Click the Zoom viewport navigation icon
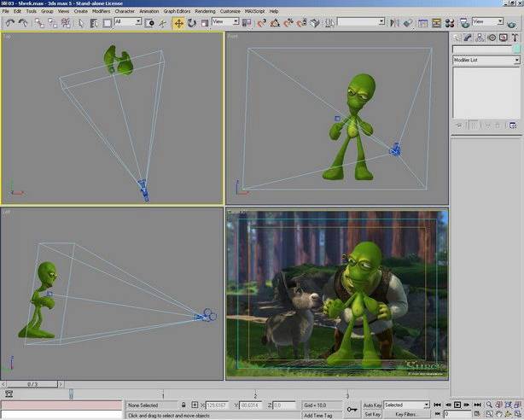The width and height of the screenshot is (524, 420). 490,405
